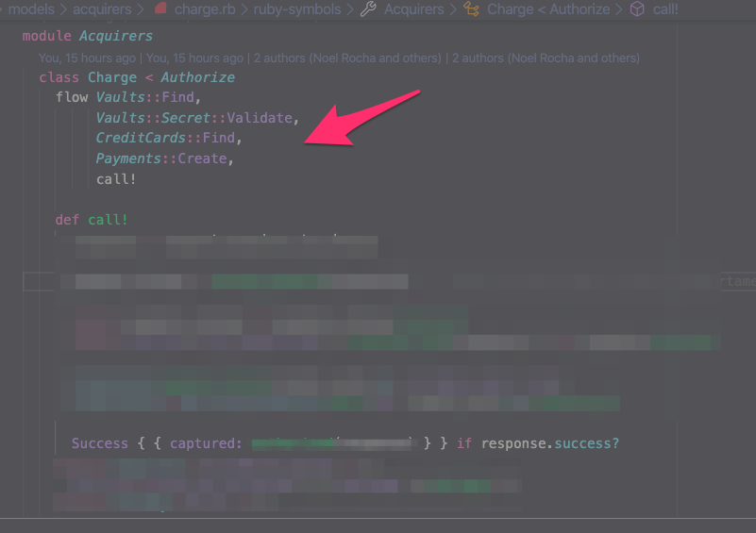Select charge.rb in the breadcrumb bar

205,9
